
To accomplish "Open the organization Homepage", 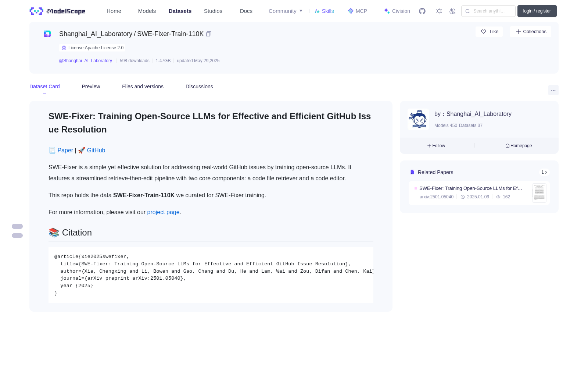I will point(519,146).
